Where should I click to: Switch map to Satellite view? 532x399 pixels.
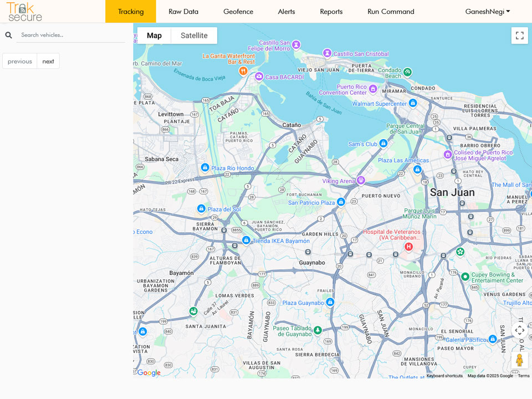tap(194, 35)
